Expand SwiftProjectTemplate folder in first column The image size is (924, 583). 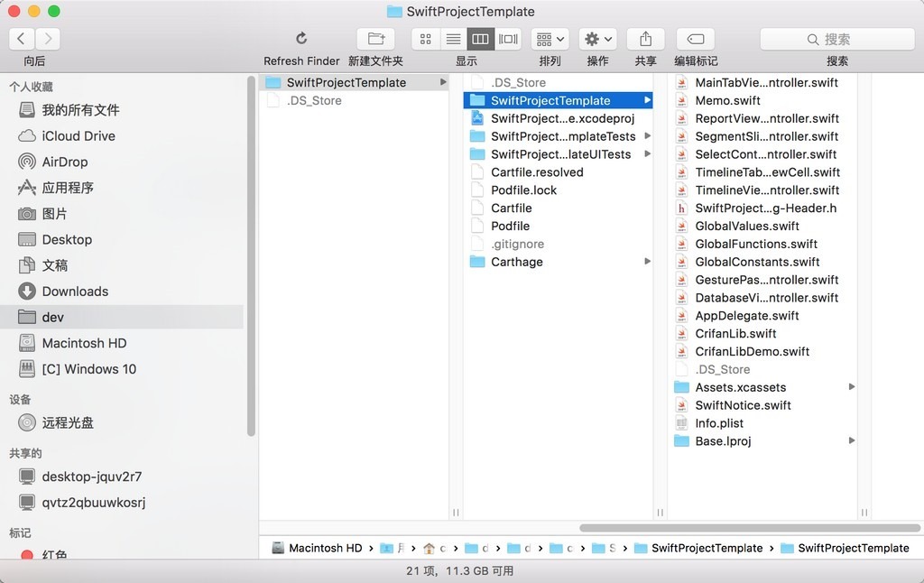(442, 82)
